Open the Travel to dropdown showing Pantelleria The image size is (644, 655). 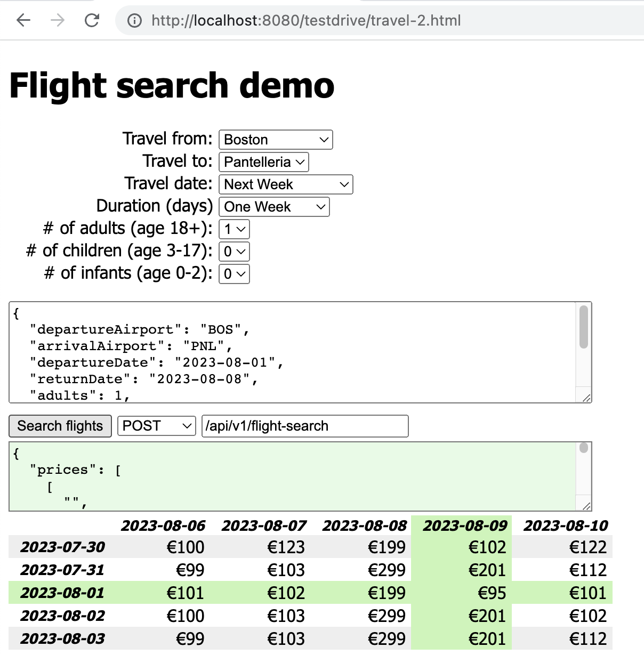point(263,161)
